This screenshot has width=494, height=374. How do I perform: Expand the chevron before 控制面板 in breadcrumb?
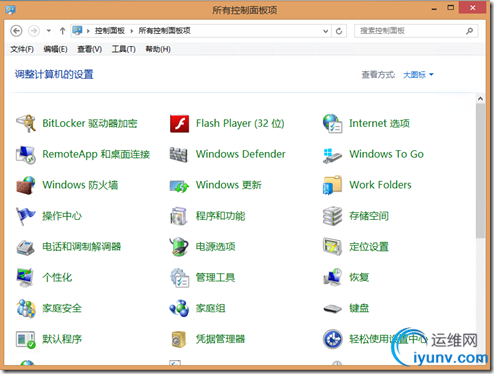88,31
